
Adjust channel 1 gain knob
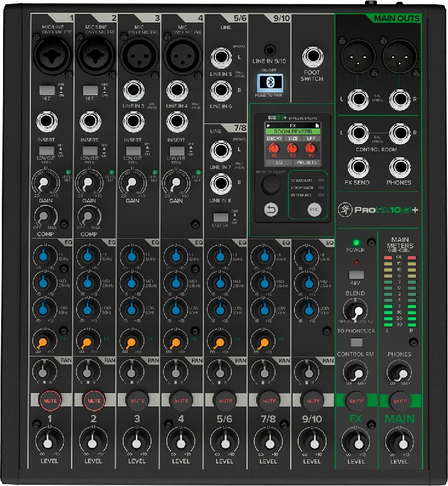46,183
